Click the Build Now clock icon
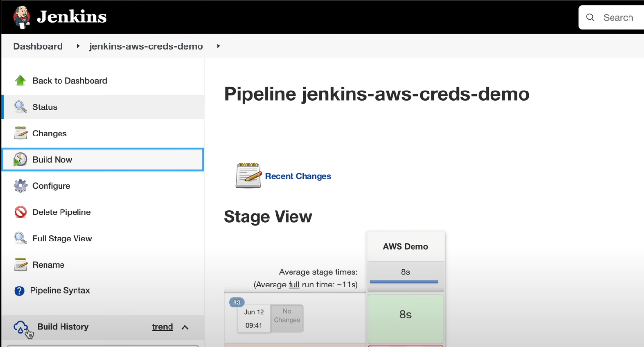The image size is (644, 347). (20, 159)
